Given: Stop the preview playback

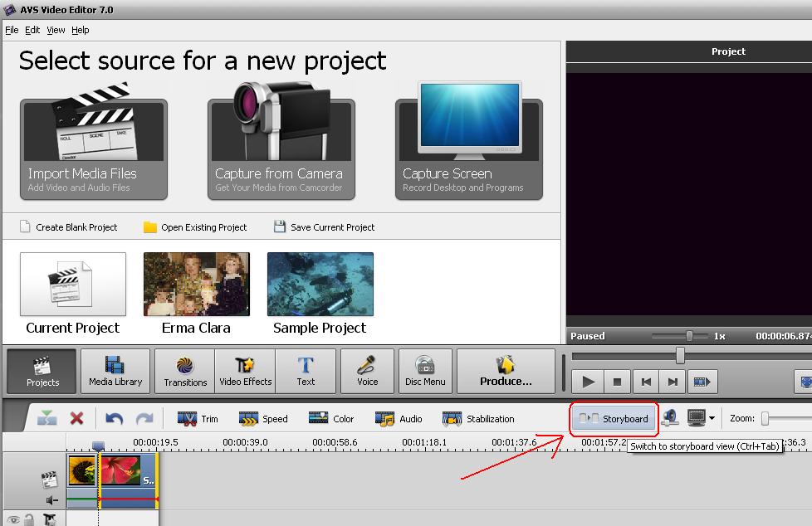Looking at the screenshot, I should (617, 382).
